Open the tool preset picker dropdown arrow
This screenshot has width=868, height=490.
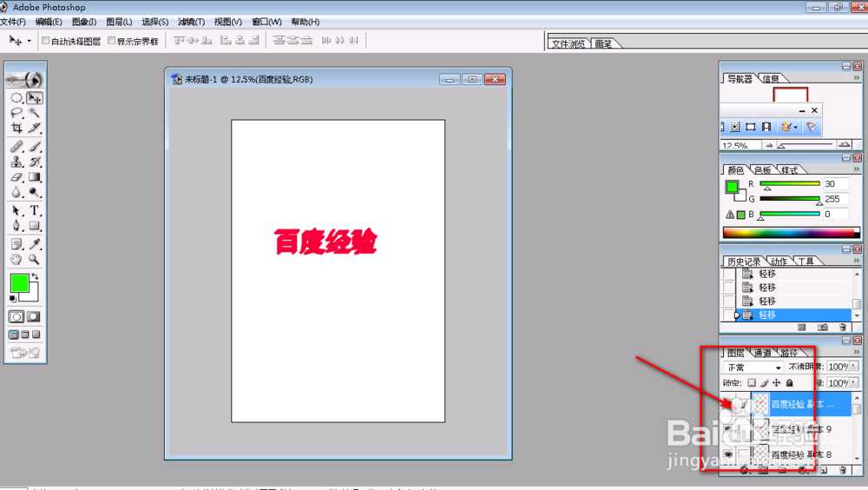tap(30, 41)
